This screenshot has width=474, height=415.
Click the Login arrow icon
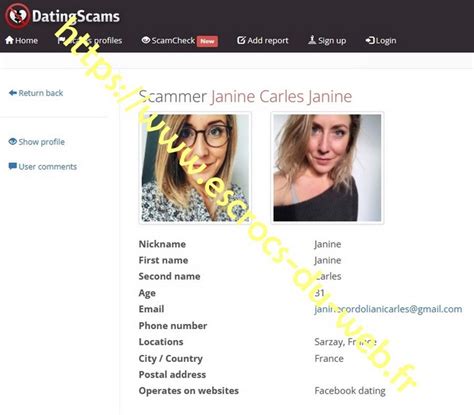tap(370, 40)
